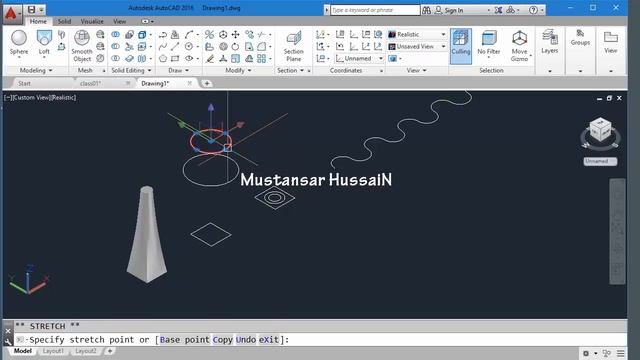
Task: Open the Home ribbon tab
Action: pos(38,21)
